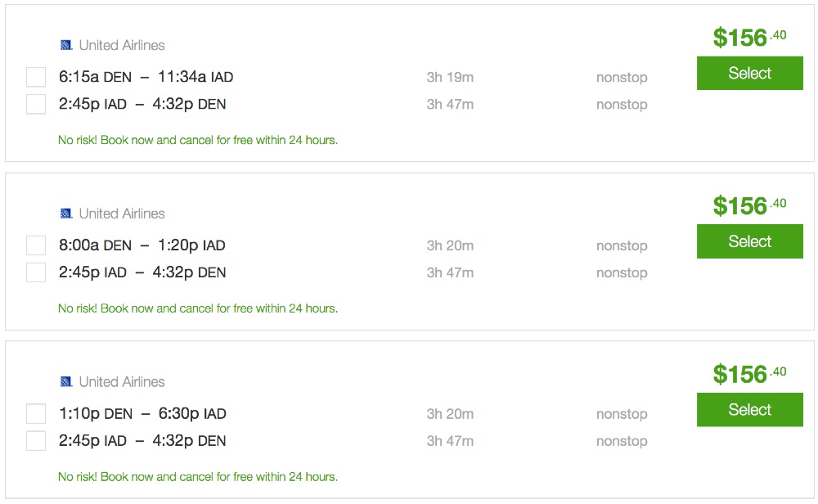818x504 pixels.
Task: Select the flight departing at 8:00a
Action: pos(749,242)
